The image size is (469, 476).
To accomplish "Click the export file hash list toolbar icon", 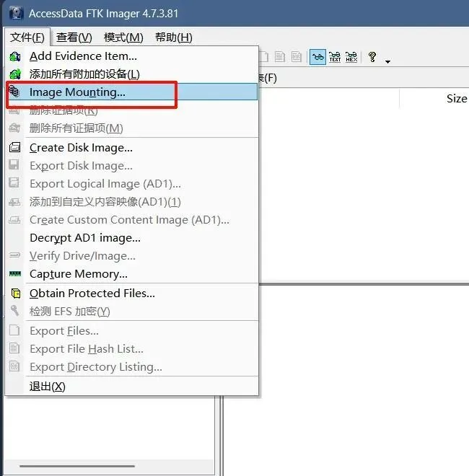I will (280, 57).
